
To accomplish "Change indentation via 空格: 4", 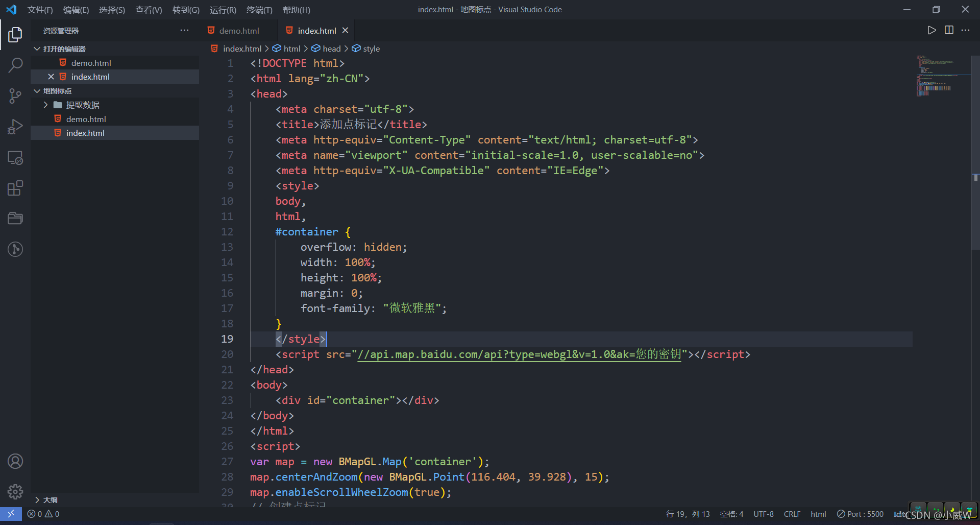I will tap(731, 514).
